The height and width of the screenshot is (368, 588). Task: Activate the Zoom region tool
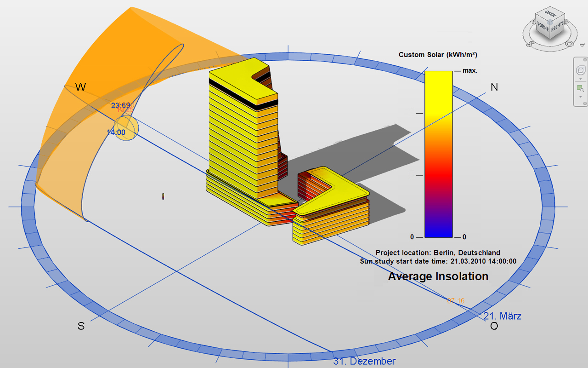[581, 88]
